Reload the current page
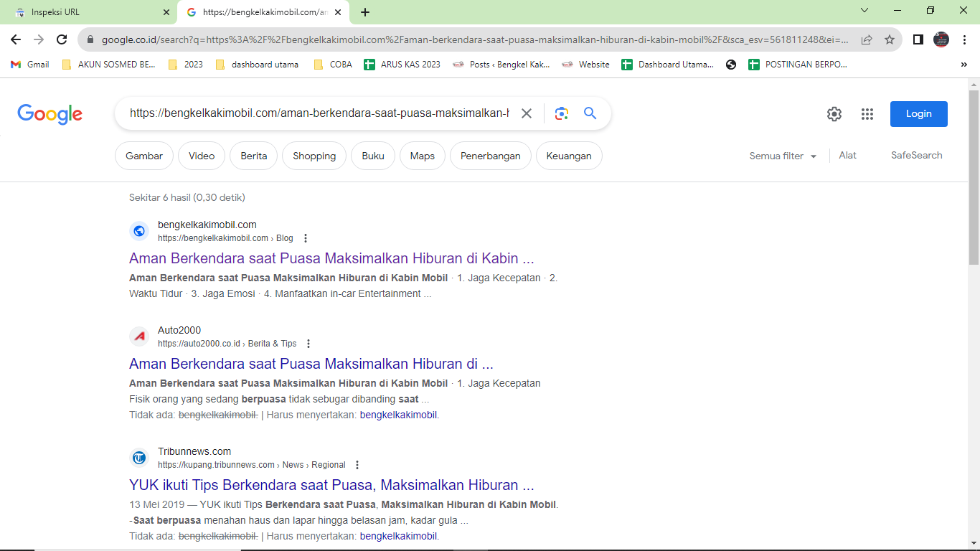The height and width of the screenshot is (551, 980). coord(62,39)
